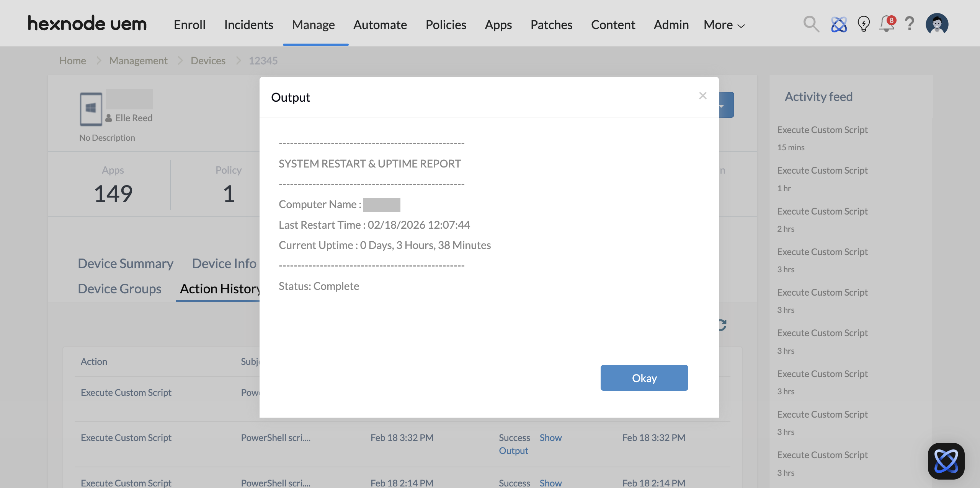
Task: Select the Device Groups tab
Action: [x=119, y=289]
